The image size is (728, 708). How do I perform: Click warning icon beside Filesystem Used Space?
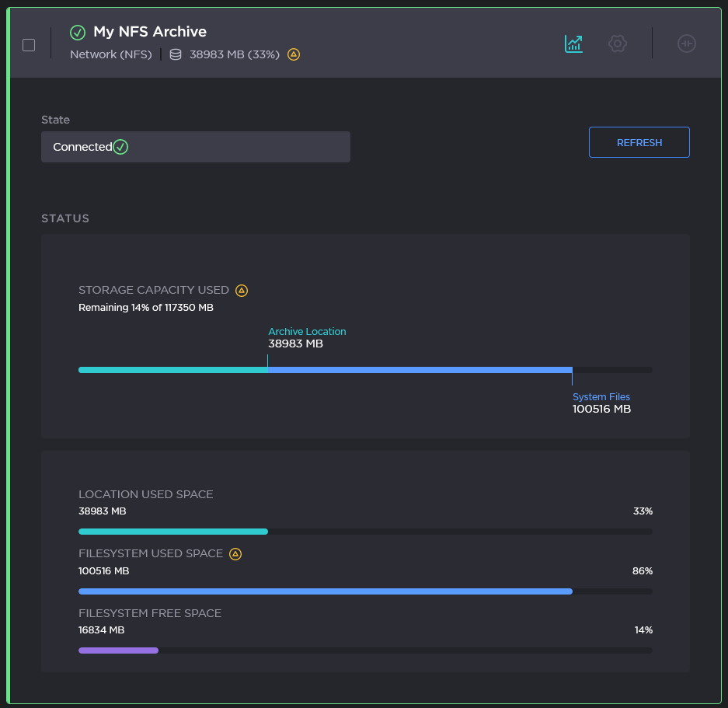click(x=235, y=554)
